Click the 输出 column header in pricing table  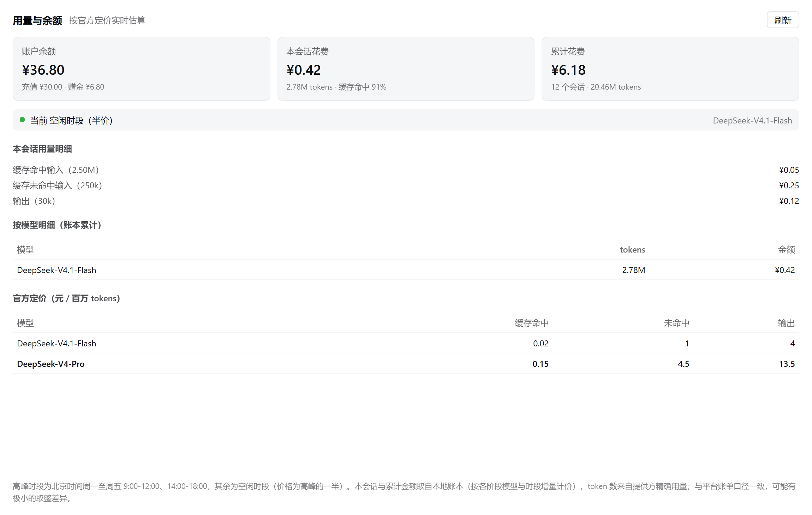(786, 323)
